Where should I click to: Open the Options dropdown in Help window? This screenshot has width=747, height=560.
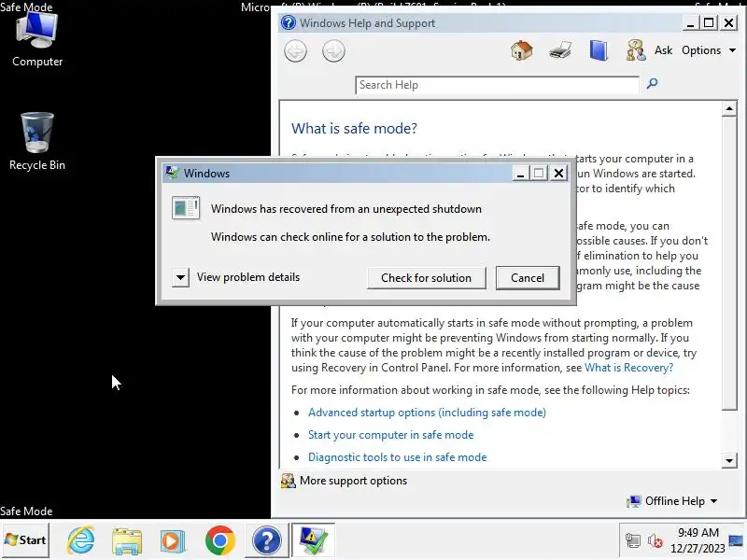coord(709,50)
